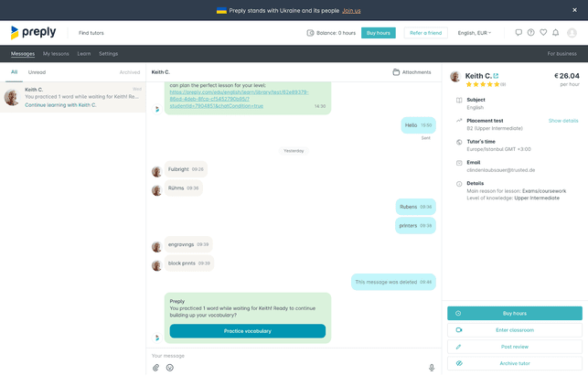588x376 pixels.
Task: Open the emoji picker
Action: (170, 368)
